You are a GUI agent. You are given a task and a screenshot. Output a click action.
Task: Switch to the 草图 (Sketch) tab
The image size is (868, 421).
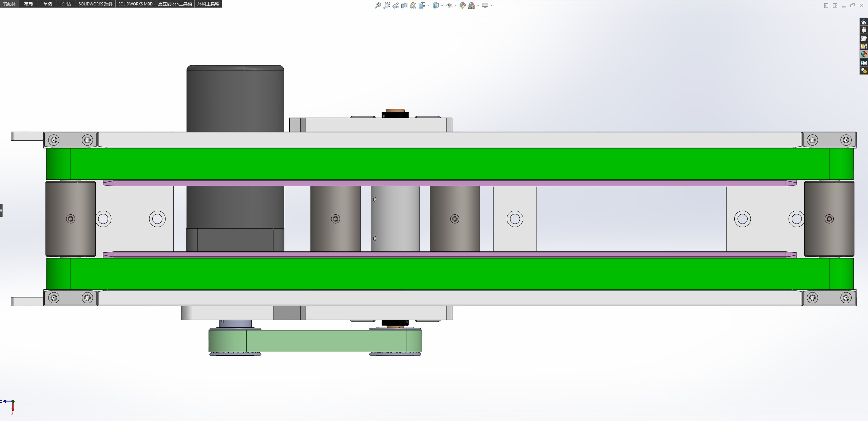pos(47,4)
